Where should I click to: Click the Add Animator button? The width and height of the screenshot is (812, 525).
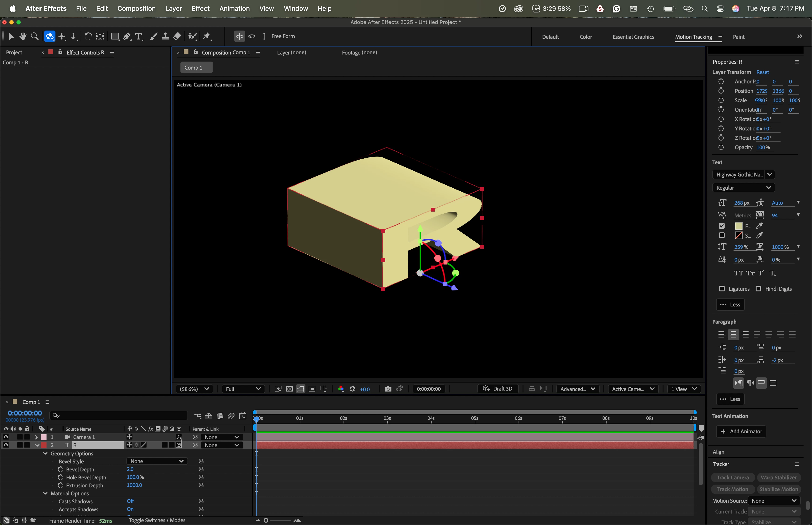pyautogui.click(x=741, y=432)
